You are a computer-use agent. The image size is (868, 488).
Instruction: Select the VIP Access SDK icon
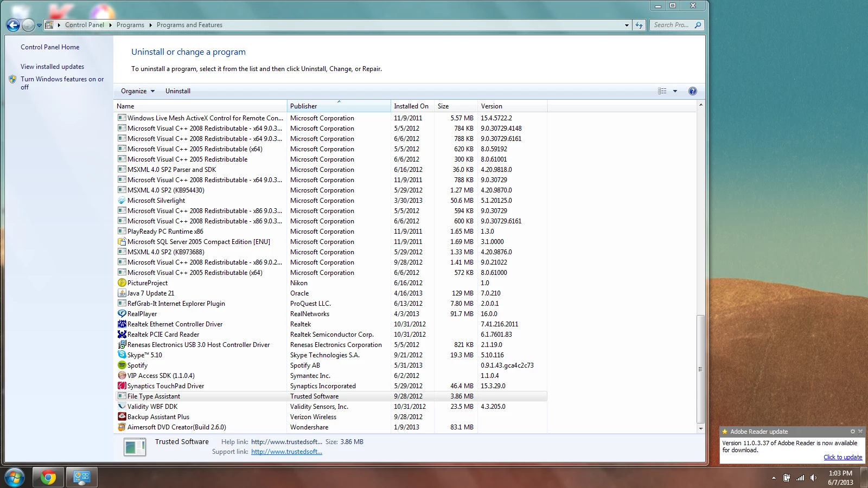122,376
